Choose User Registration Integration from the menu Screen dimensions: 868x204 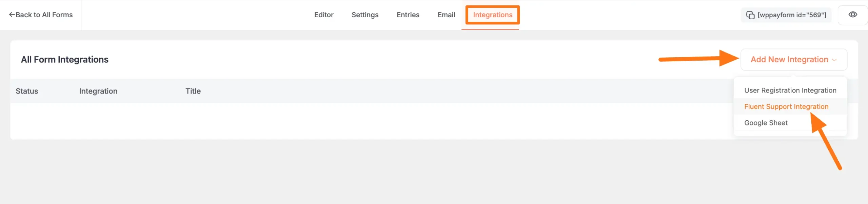click(790, 90)
